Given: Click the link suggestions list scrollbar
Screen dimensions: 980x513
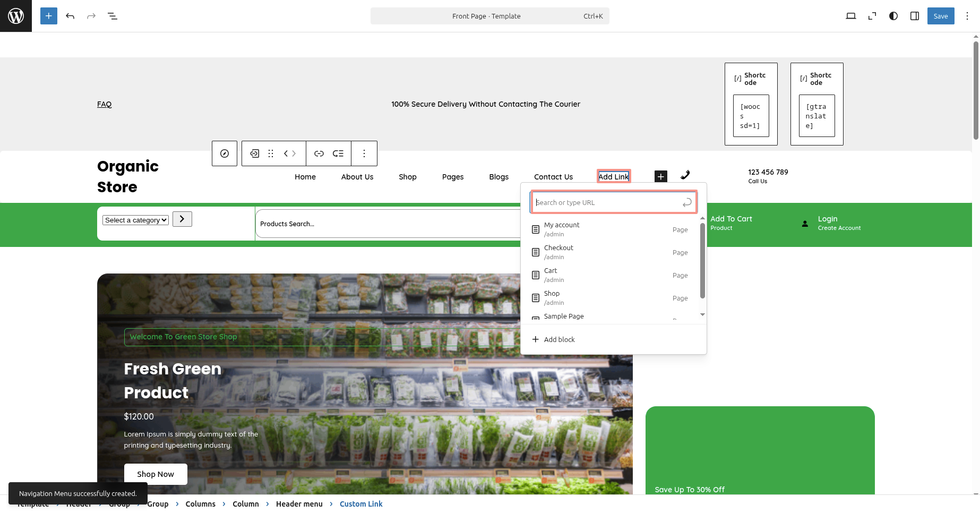Looking at the screenshot, I should 702,260.
